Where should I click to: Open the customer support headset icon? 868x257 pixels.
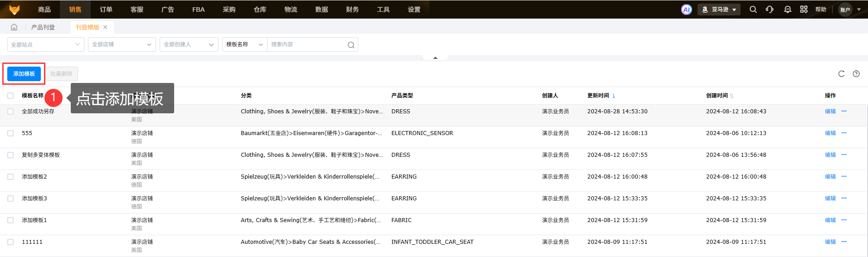coord(770,10)
